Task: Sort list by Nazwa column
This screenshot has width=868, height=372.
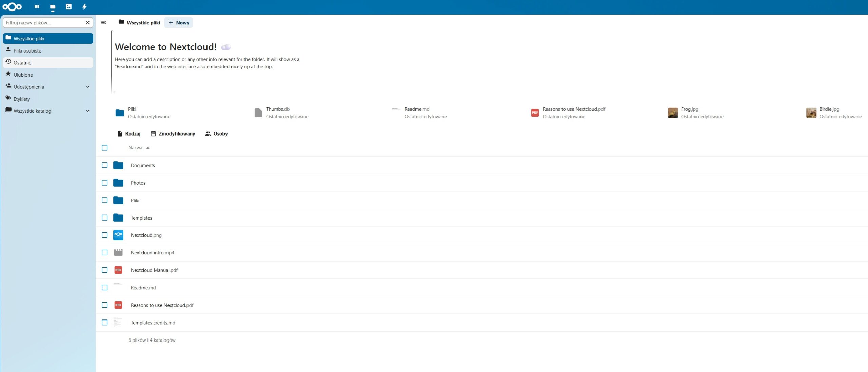Action: 139,148
